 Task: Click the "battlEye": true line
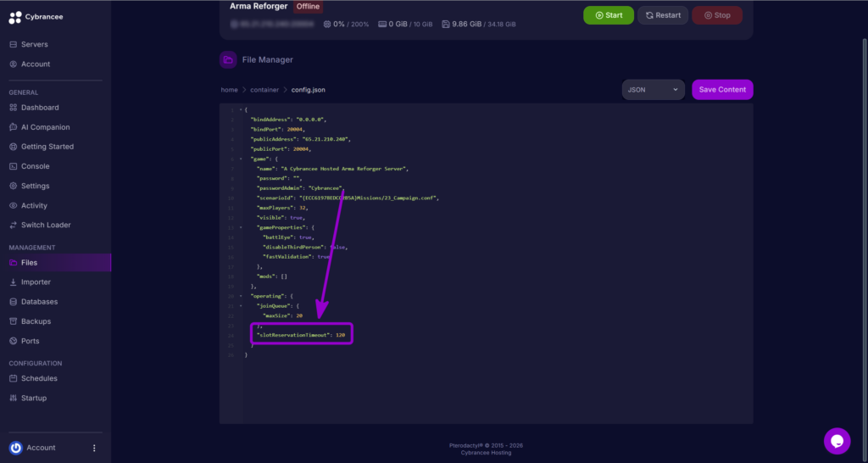point(288,237)
